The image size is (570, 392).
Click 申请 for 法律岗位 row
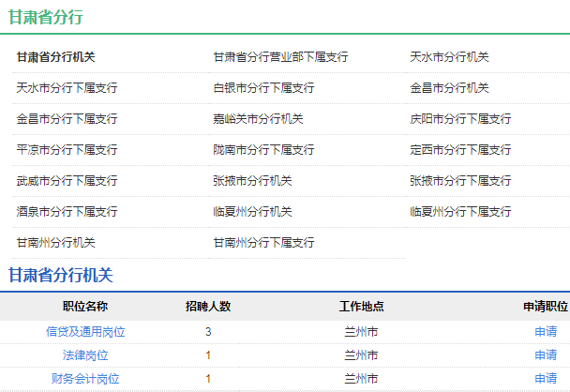546,355
